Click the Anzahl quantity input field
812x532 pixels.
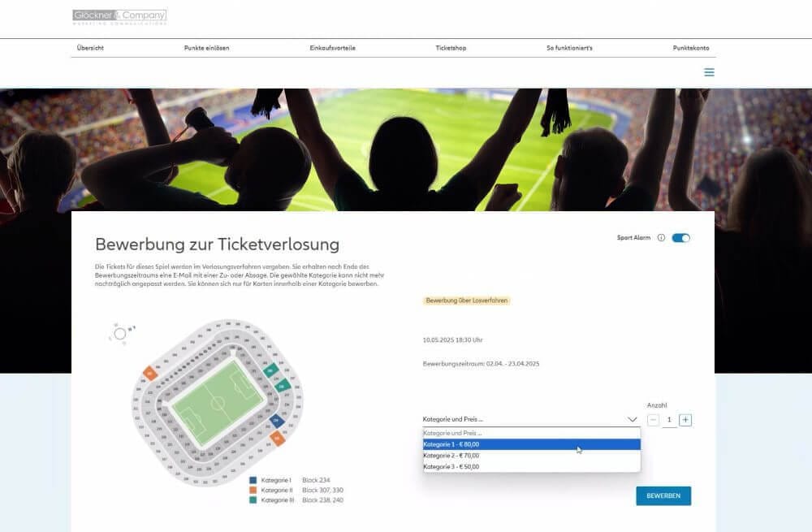(x=668, y=419)
